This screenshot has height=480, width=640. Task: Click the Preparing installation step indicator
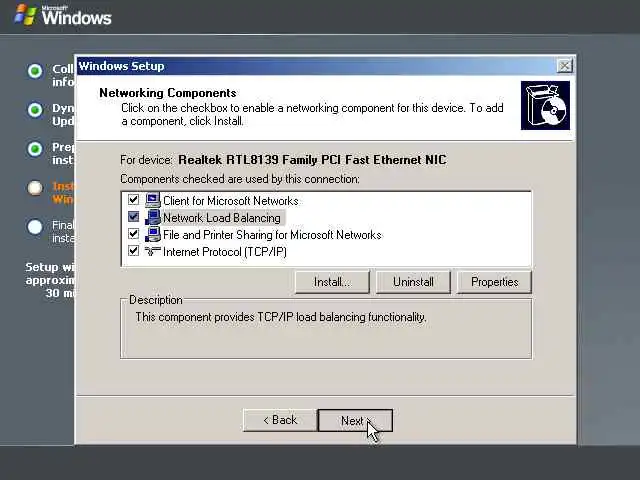pos(35,149)
